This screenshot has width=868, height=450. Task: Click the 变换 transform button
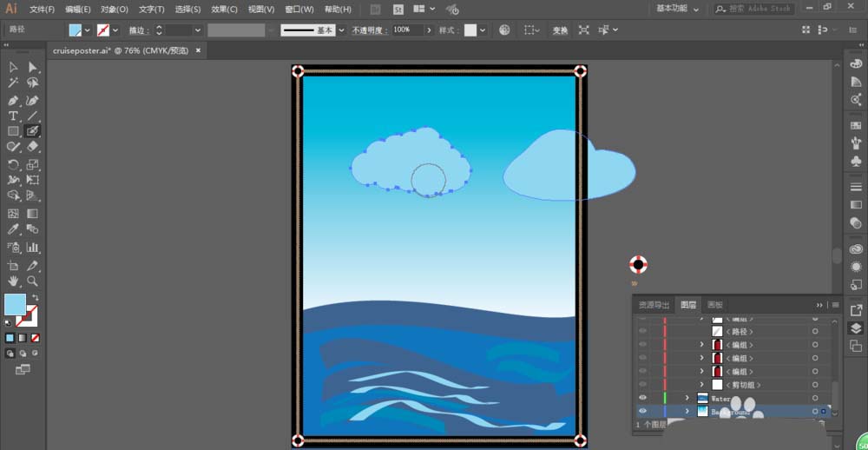click(560, 30)
